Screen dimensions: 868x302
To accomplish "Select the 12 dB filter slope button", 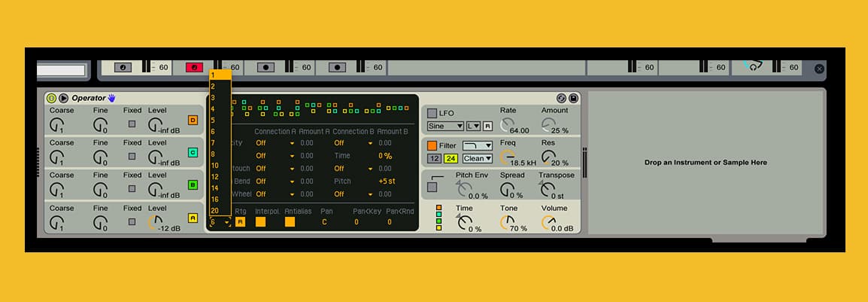I will tap(433, 158).
